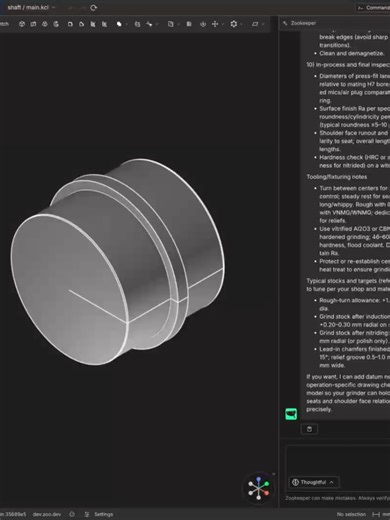Select the Fillet tool icon

point(70,24)
